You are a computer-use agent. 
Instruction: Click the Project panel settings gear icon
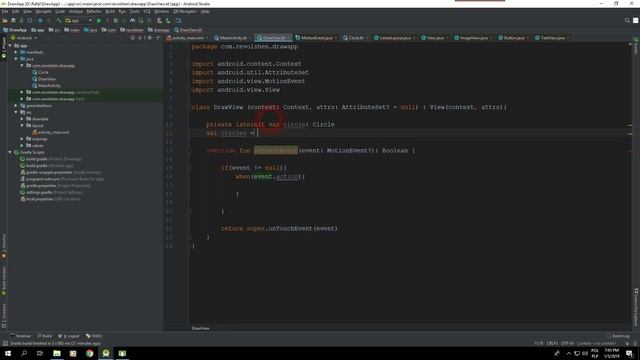pyautogui.click(x=149, y=38)
